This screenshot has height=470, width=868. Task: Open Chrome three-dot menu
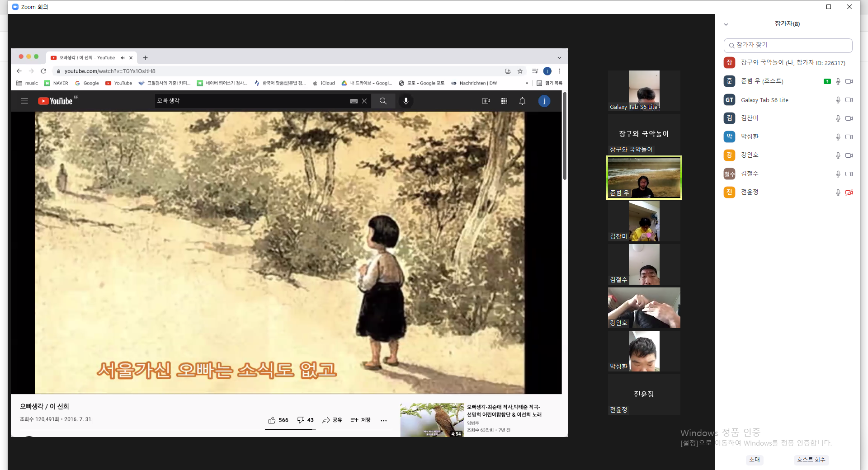[x=559, y=71]
